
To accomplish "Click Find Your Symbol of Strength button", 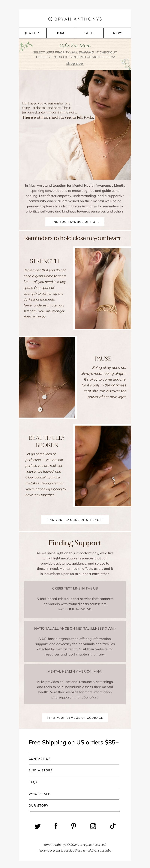I will [75, 520].
